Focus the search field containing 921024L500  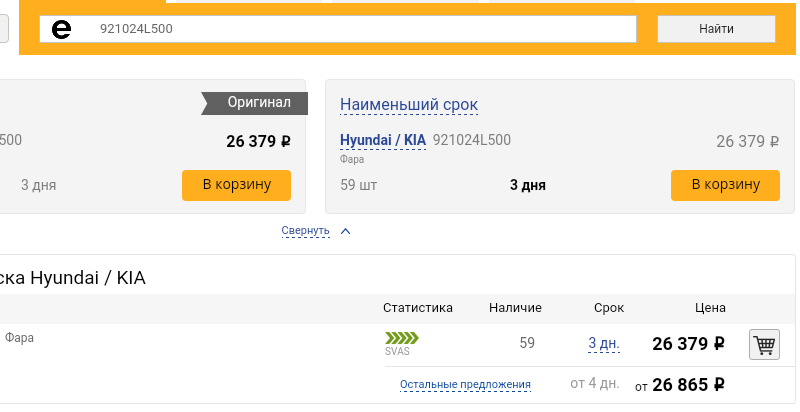click(x=360, y=29)
